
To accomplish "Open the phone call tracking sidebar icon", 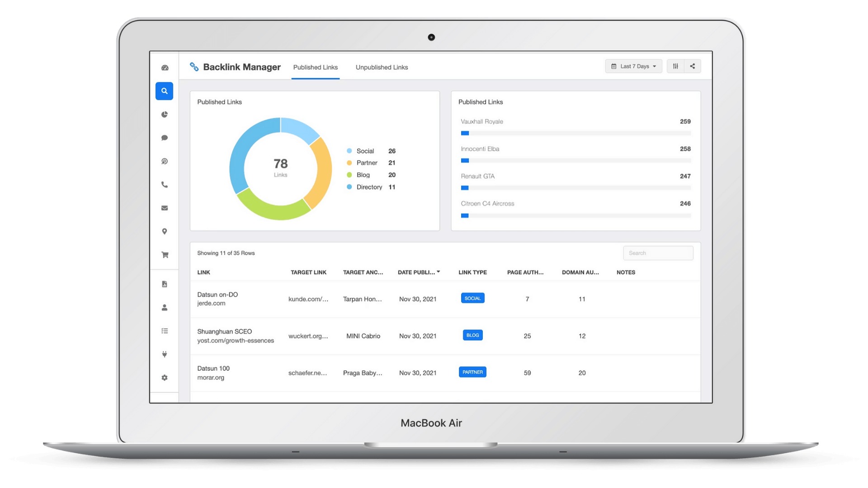I will pyautogui.click(x=165, y=185).
